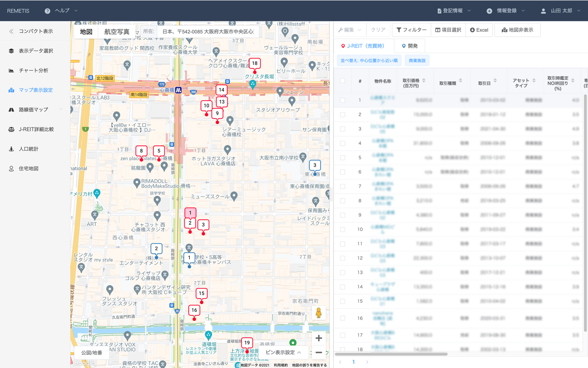The image size is (588, 368).
Task: Open 人口統計 in sidebar
Action: point(24,149)
